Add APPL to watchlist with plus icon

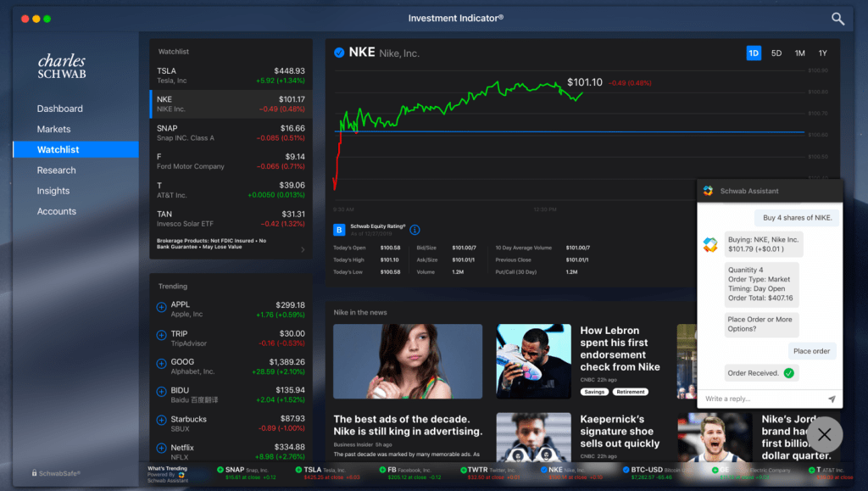(x=161, y=307)
